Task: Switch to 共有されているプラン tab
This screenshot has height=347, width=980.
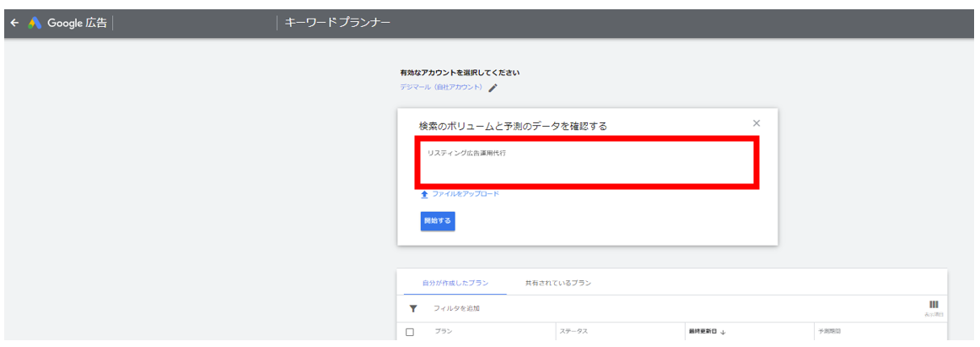Action: [558, 283]
